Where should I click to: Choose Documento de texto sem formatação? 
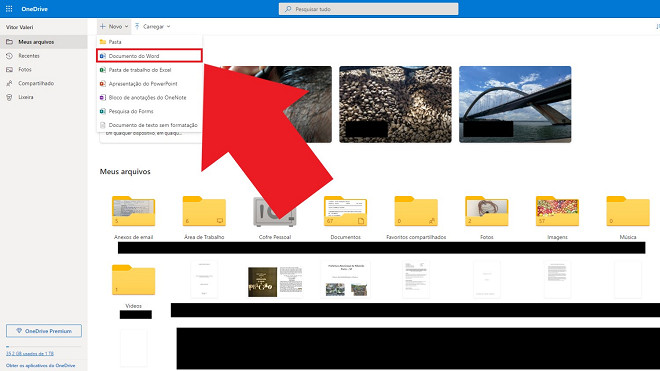[149, 125]
